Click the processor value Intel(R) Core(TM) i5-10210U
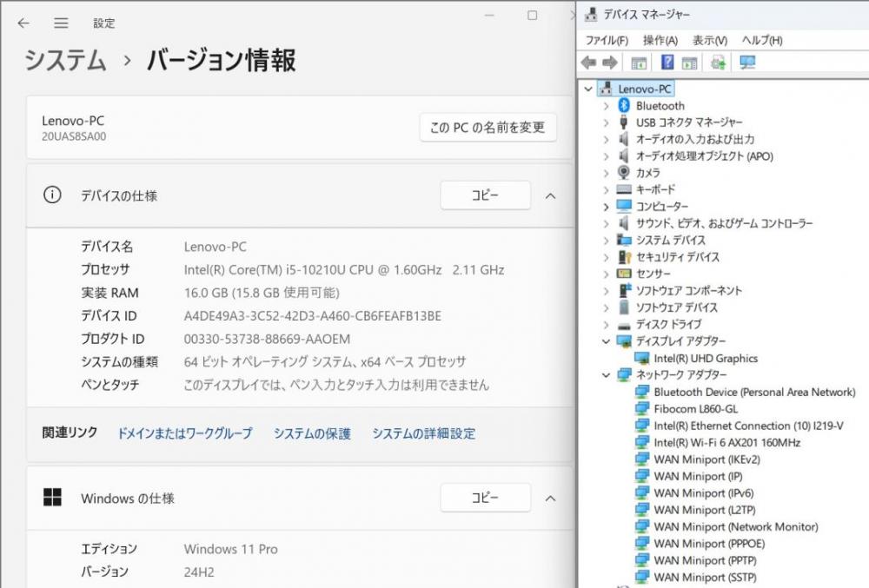869x588 pixels. pyautogui.click(x=343, y=269)
